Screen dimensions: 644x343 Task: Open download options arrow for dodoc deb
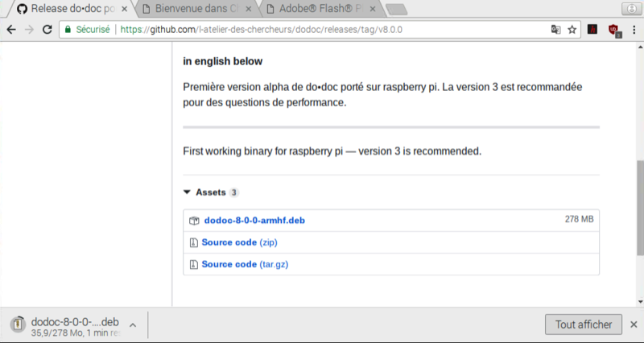pyautogui.click(x=132, y=324)
